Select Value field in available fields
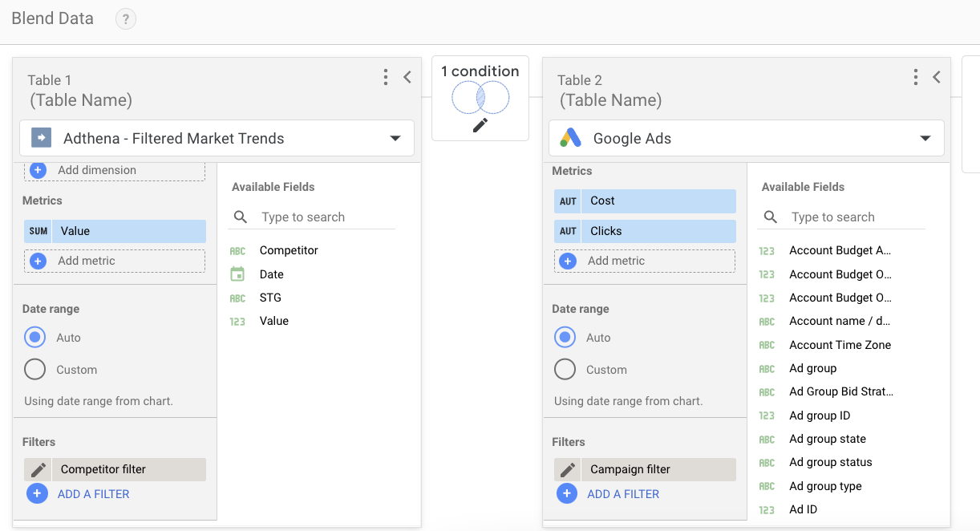The height and width of the screenshot is (531, 980). point(273,321)
